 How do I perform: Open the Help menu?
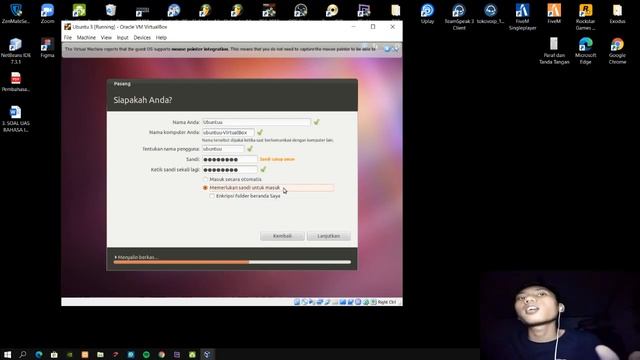[161, 38]
